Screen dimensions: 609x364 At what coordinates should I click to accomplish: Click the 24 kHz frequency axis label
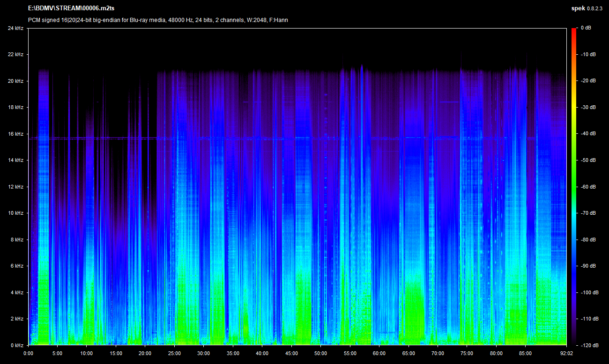[15, 28]
